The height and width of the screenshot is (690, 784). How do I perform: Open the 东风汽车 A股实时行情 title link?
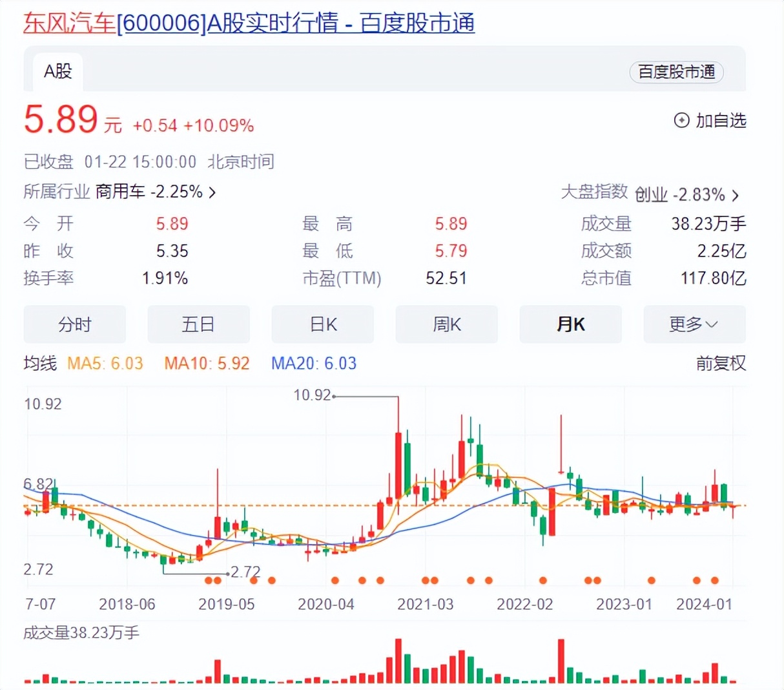[249, 23]
